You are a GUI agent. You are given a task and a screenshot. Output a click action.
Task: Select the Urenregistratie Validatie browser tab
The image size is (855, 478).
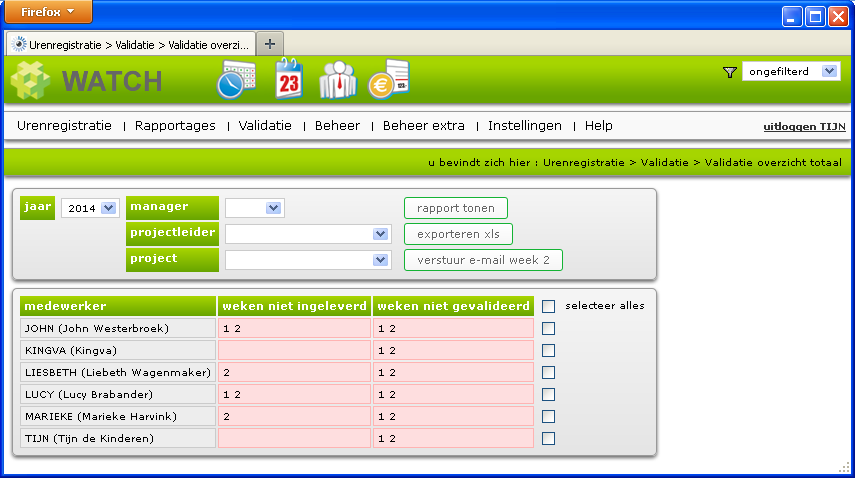[x=131, y=45]
